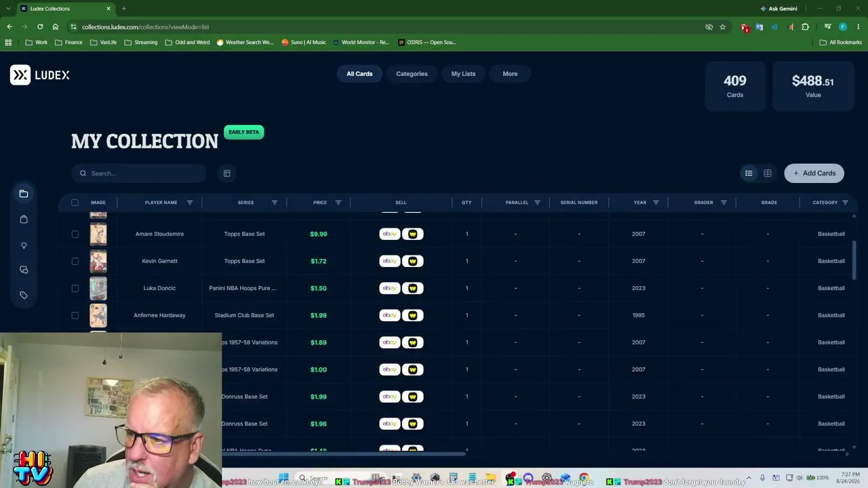
Task: Open the Category column filter
Action: (845, 203)
